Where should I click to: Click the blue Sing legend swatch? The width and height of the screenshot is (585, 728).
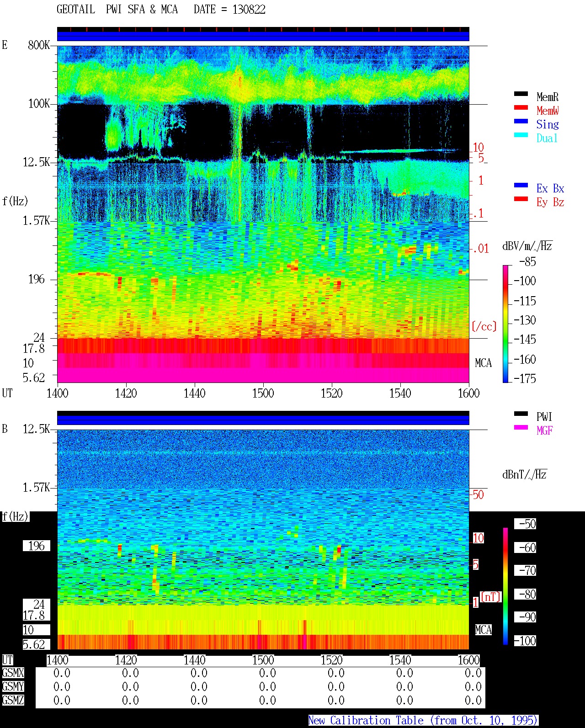[x=521, y=122]
